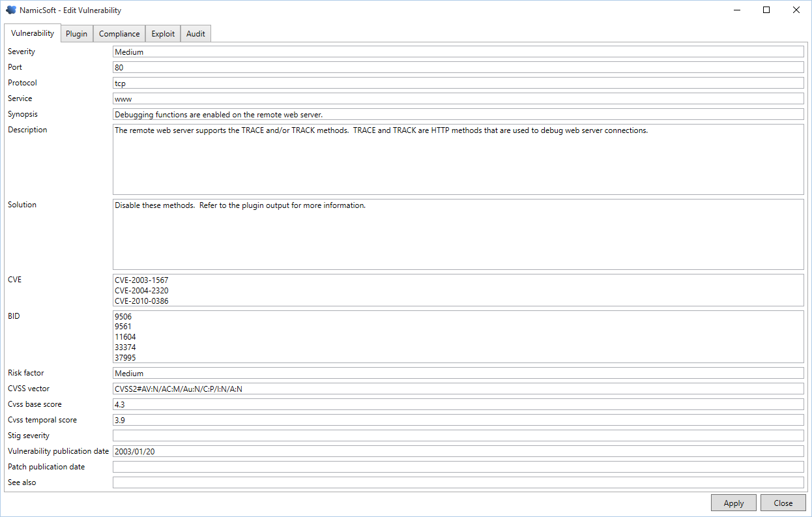Click the Severity label
The image size is (812, 517).
coord(22,52)
